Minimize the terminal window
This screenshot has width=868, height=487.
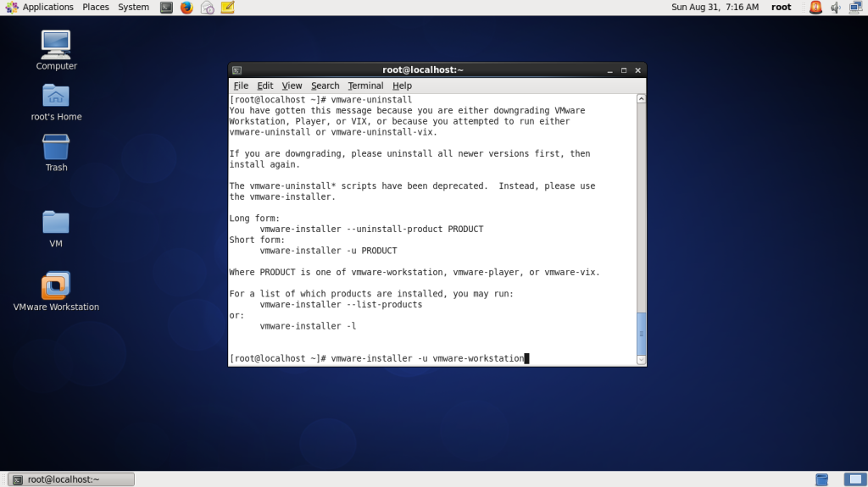coord(610,70)
